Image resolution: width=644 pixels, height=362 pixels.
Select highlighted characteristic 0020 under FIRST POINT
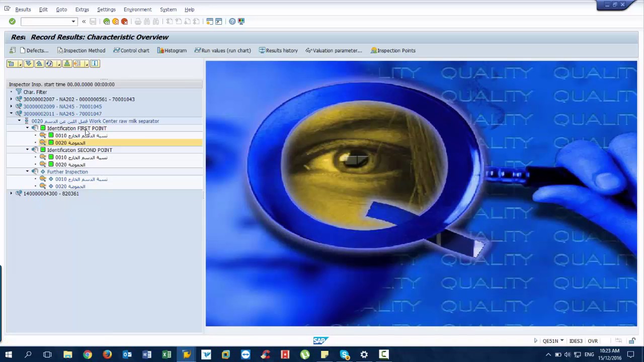tap(70, 143)
